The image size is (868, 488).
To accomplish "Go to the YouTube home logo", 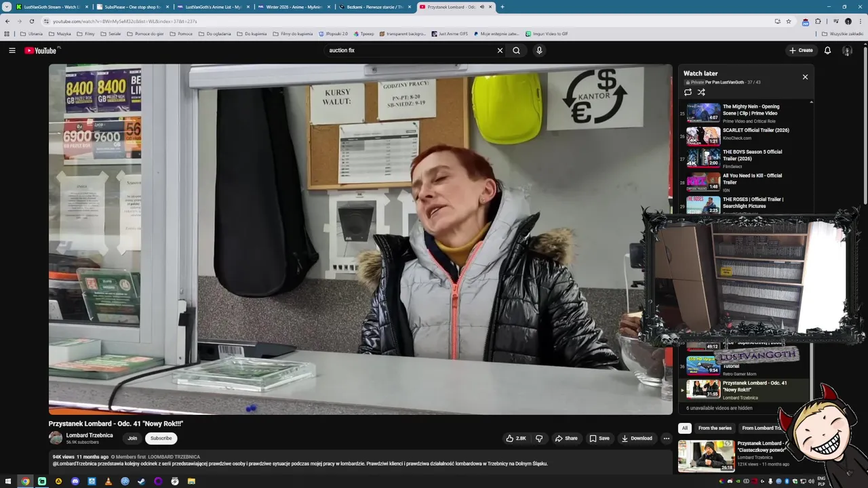I will click(42, 50).
